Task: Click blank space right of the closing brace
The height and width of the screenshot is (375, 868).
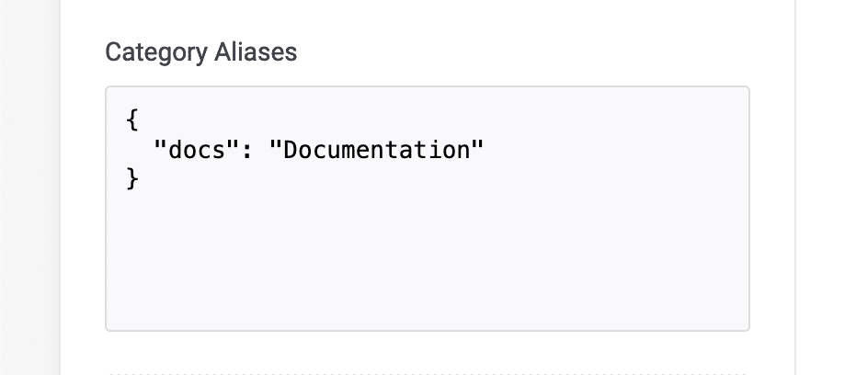Action: click(x=368, y=178)
